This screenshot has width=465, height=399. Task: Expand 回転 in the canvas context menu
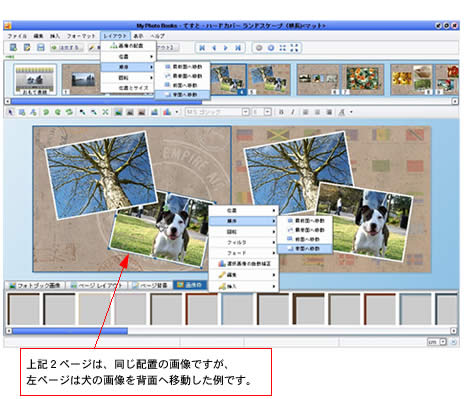click(244, 232)
